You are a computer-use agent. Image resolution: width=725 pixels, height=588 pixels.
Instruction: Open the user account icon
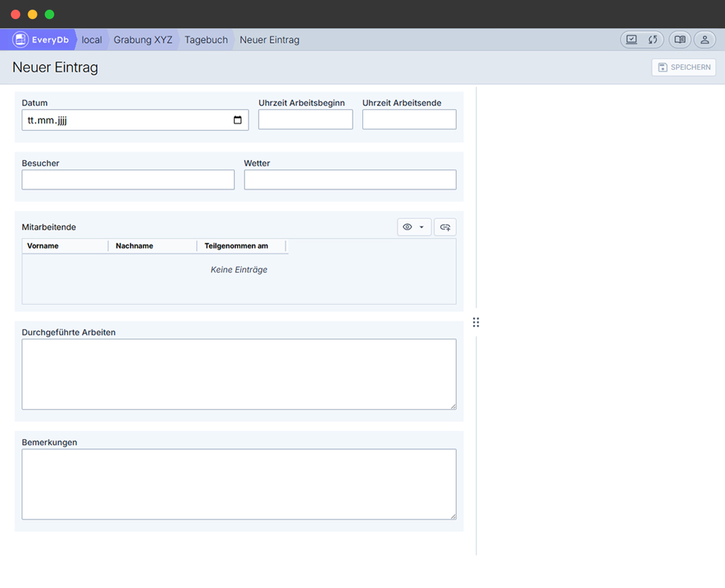tap(705, 39)
